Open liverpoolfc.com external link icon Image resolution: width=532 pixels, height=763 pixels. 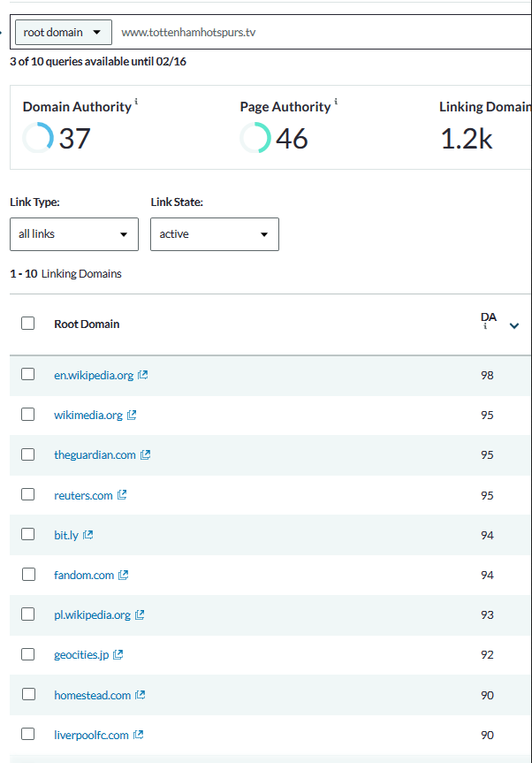click(139, 735)
